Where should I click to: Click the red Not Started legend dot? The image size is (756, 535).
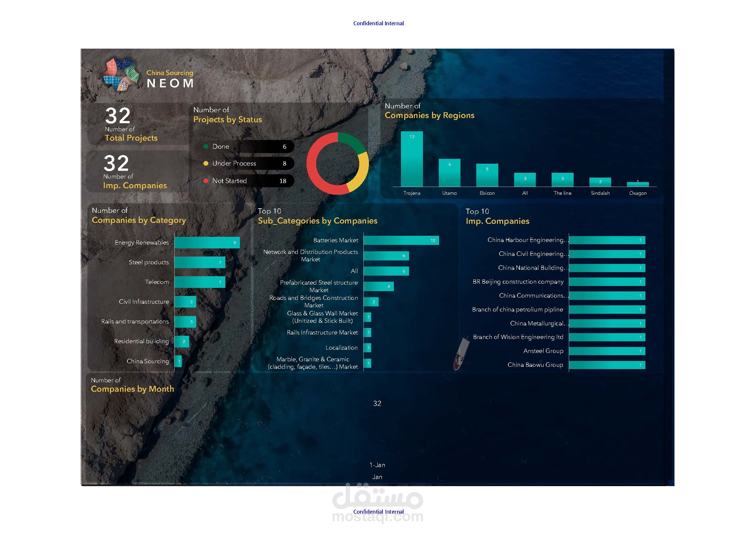tap(206, 181)
